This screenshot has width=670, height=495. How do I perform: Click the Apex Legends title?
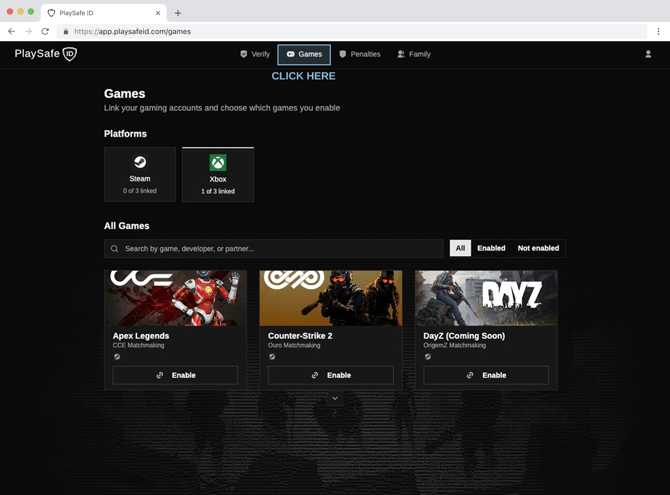141,336
